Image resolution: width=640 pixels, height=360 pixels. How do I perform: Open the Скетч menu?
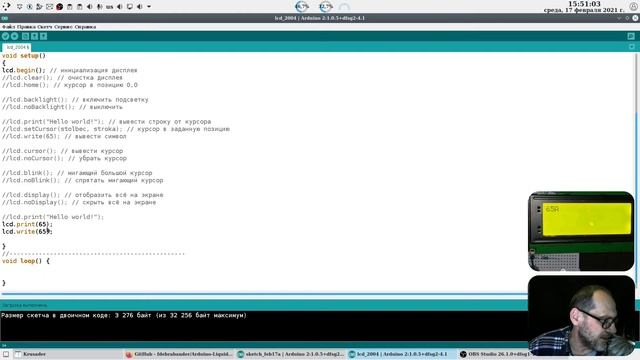(44, 27)
